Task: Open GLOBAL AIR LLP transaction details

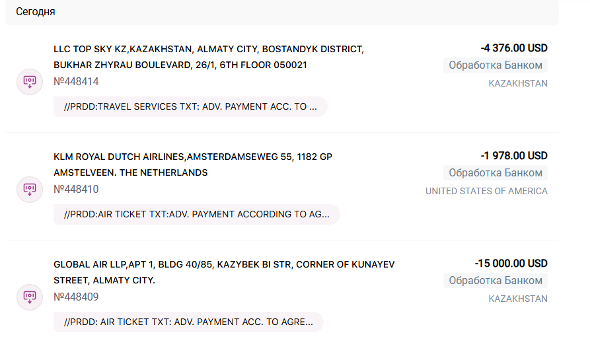Action: coord(224,272)
